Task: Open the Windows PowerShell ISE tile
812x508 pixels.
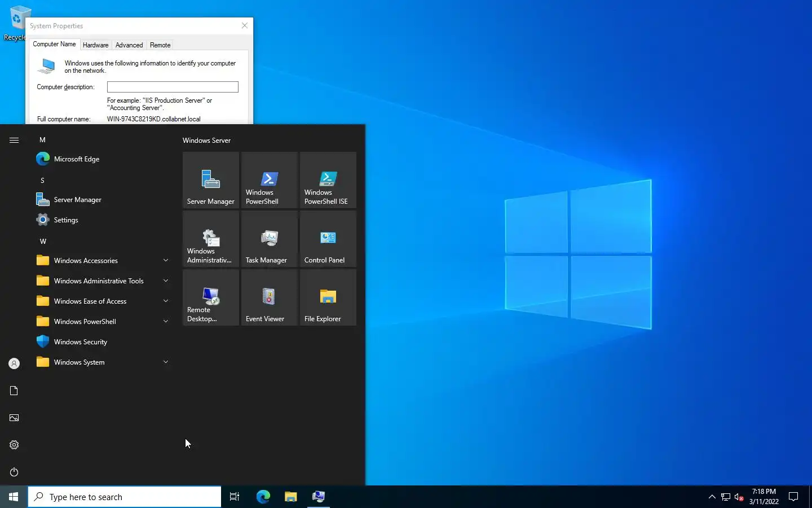Action: click(x=328, y=180)
